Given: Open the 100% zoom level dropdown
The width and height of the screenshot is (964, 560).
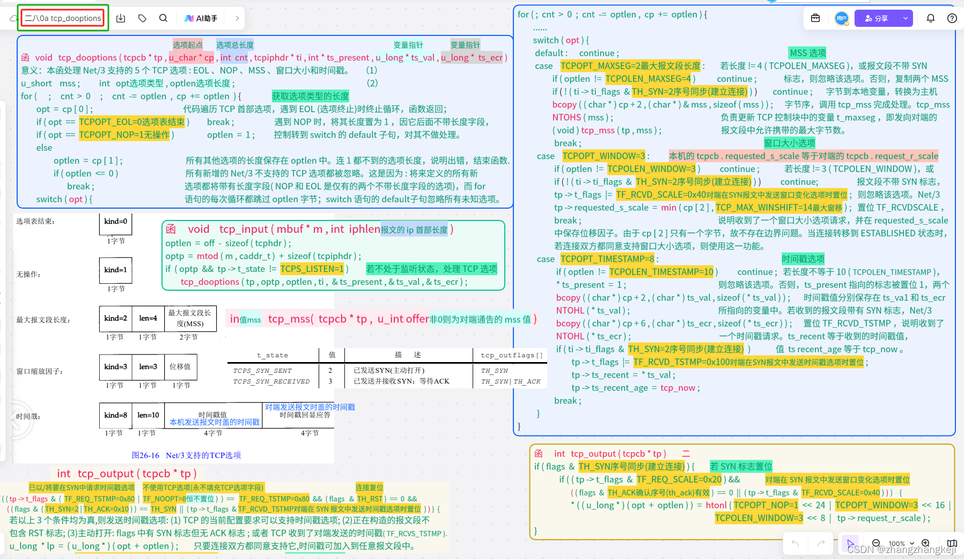Looking at the screenshot, I should click(x=901, y=543).
